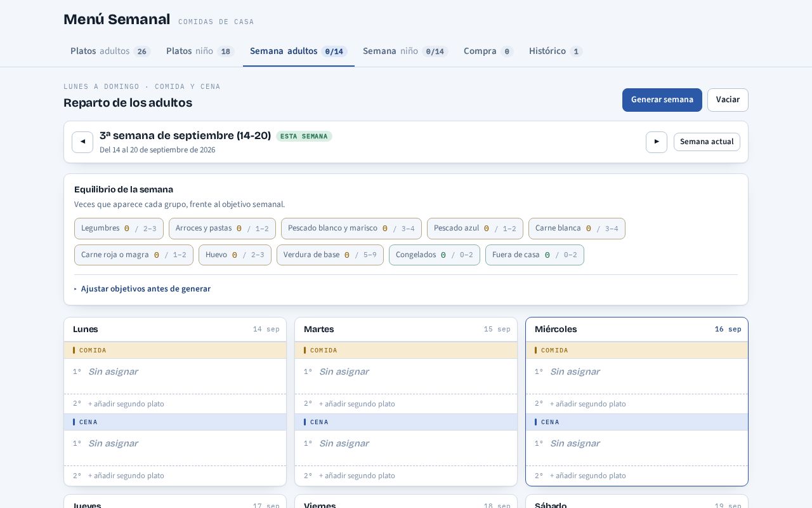
Task: Switch to Semana niño tab
Action: click(x=405, y=51)
